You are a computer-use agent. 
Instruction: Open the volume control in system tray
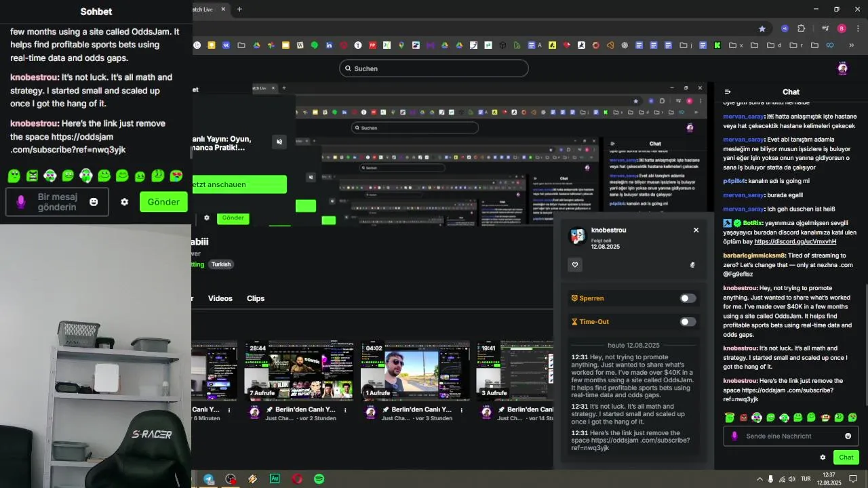[791, 479]
